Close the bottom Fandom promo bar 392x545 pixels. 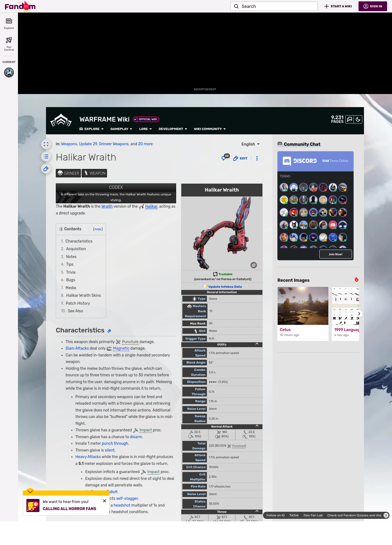coord(386,515)
